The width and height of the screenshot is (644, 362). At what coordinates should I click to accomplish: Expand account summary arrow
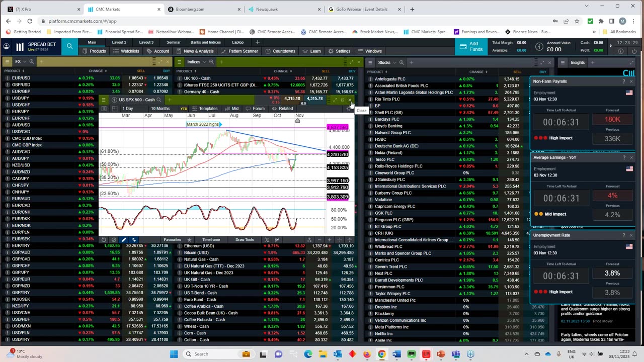tap(610, 46)
